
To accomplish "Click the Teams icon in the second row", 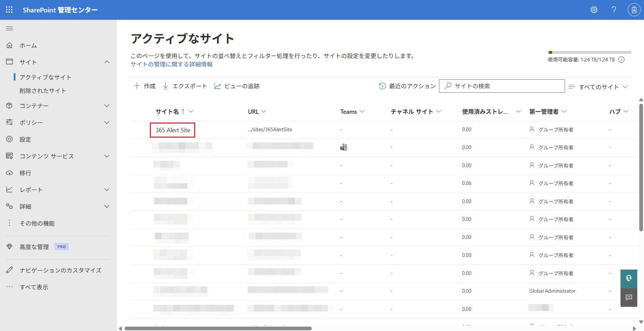I will pos(343,147).
